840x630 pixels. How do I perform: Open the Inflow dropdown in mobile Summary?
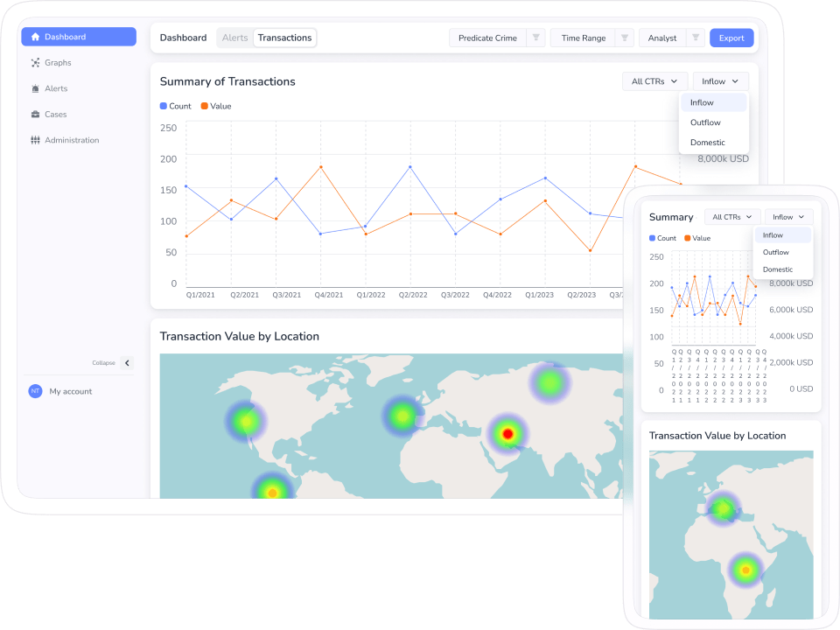tap(788, 217)
